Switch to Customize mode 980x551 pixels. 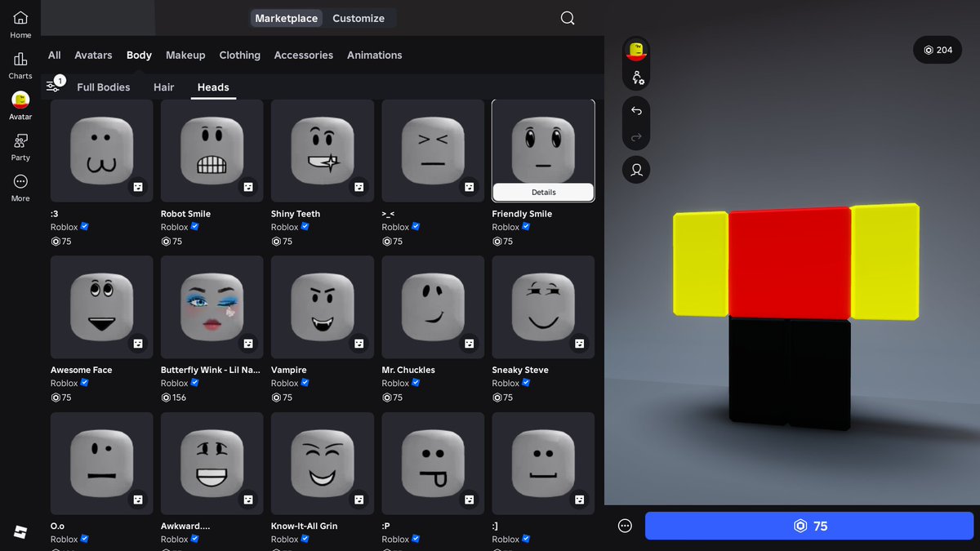(359, 18)
